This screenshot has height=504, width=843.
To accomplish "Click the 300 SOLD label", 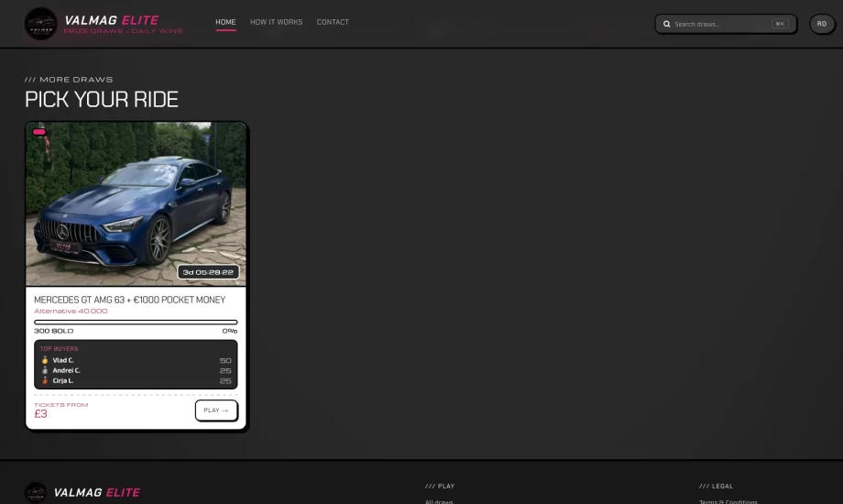I will pyautogui.click(x=54, y=331).
